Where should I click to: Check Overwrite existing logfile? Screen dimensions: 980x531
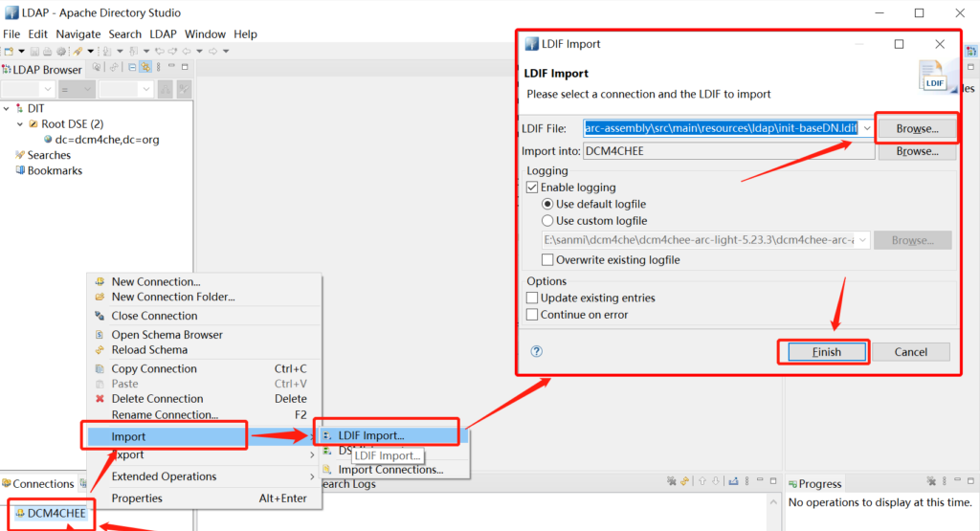(x=547, y=260)
